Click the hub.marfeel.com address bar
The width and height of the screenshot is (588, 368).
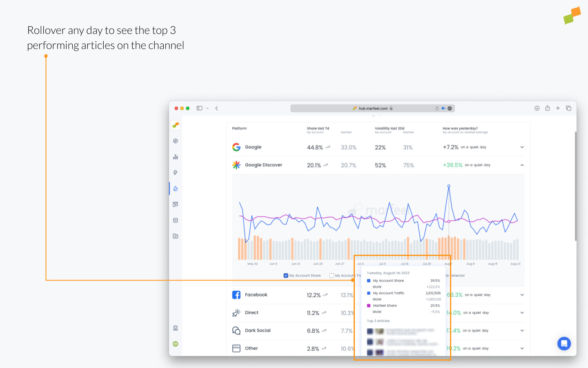372,108
